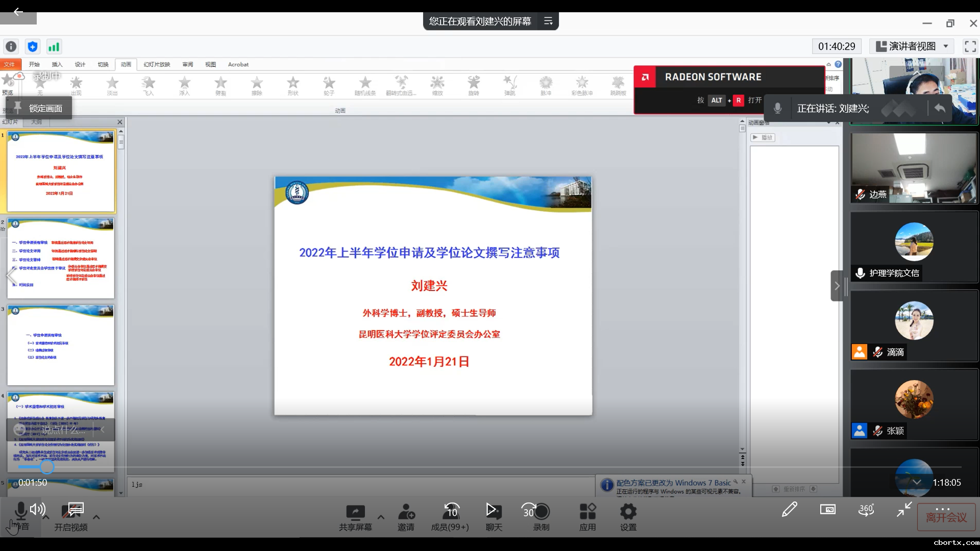The image size is (980, 551).
Task: Switch to the 幻灯片放映 ribbon tab
Action: point(157,64)
